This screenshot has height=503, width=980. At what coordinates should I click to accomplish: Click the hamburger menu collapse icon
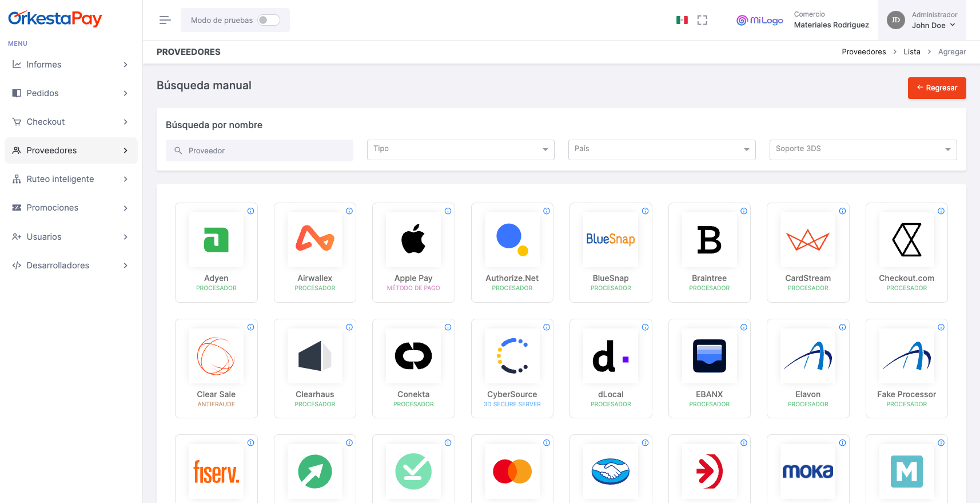165,20
